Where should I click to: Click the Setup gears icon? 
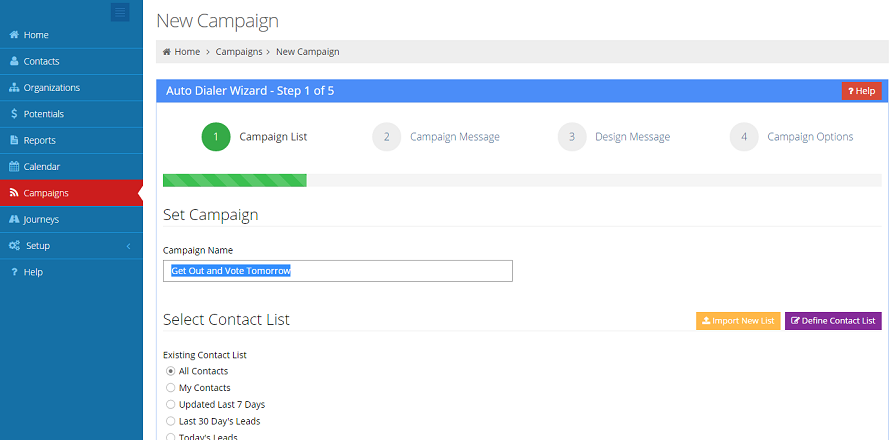click(x=15, y=245)
